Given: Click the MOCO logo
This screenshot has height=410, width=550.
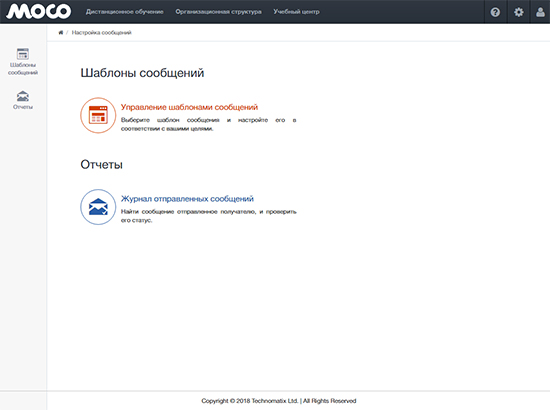Looking at the screenshot, I should [x=39, y=12].
